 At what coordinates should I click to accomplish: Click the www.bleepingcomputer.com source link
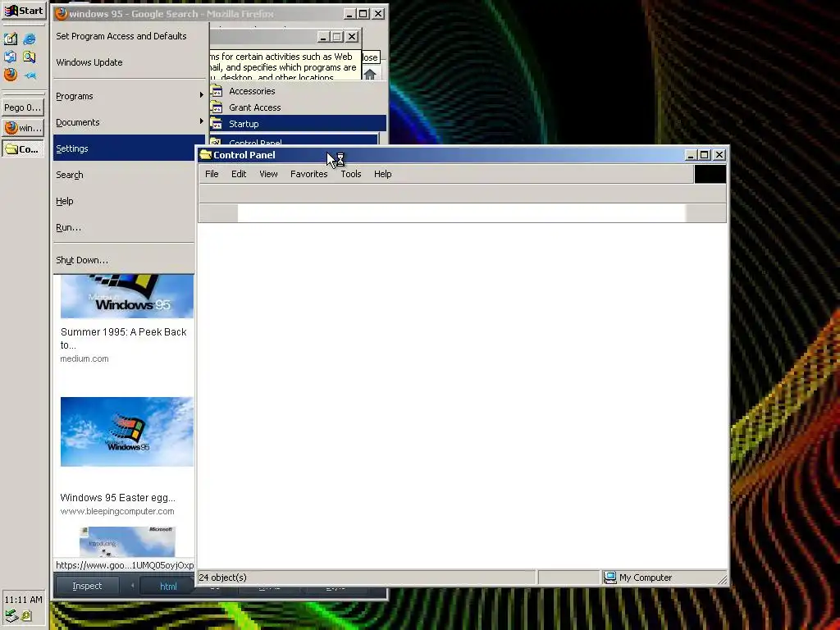pos(116,511)
